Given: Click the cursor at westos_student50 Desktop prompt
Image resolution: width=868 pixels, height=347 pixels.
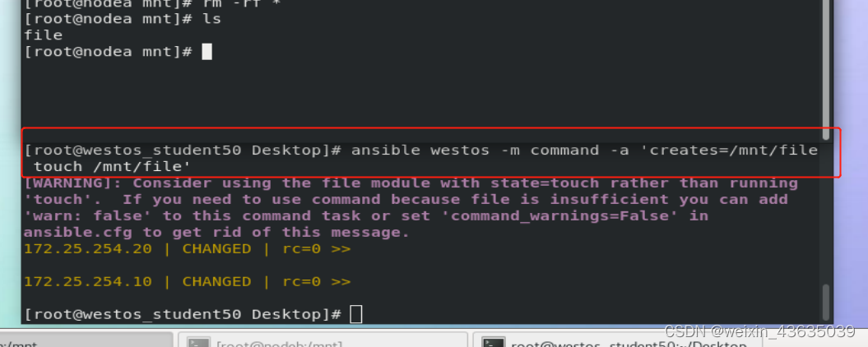Looking at the screenshot, I should [356, 314].
